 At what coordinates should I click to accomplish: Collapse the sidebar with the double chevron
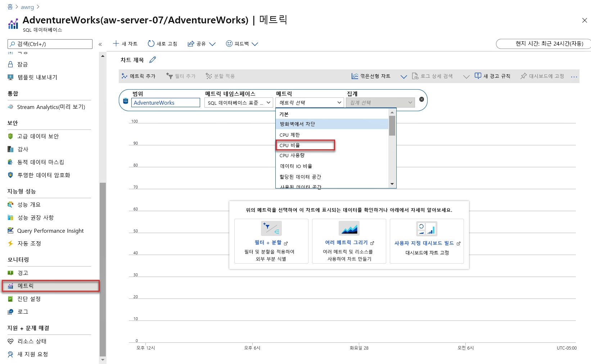100,44
